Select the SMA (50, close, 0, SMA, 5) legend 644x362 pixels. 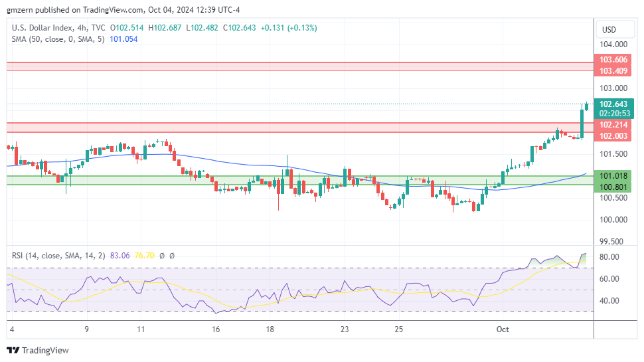click(x=58, y=39)
